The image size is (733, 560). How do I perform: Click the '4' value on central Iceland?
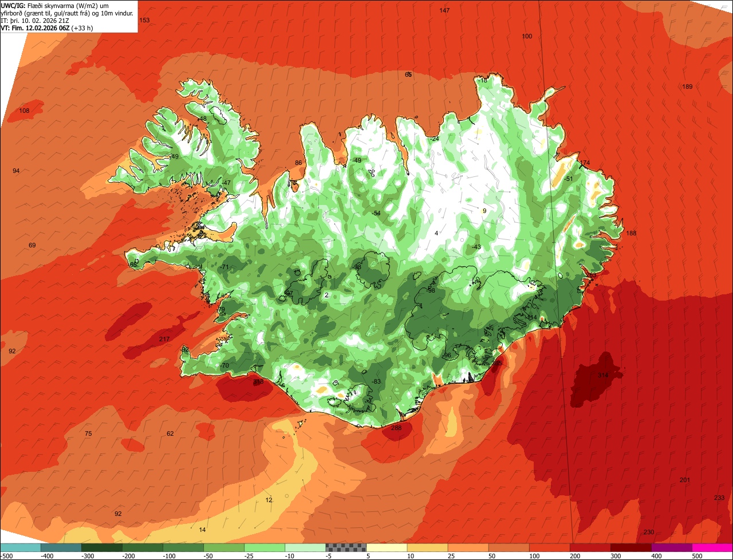tap(436, 233)
